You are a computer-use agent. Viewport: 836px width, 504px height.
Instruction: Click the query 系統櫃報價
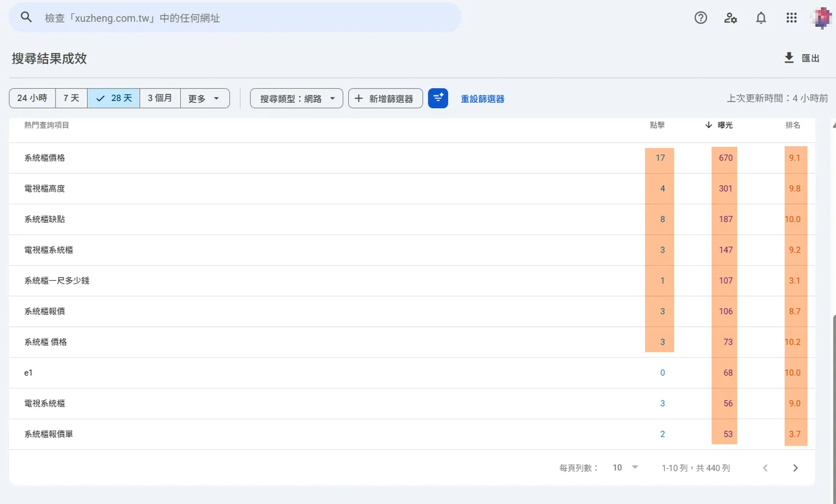pyautogui.click(x=45, y=312)
